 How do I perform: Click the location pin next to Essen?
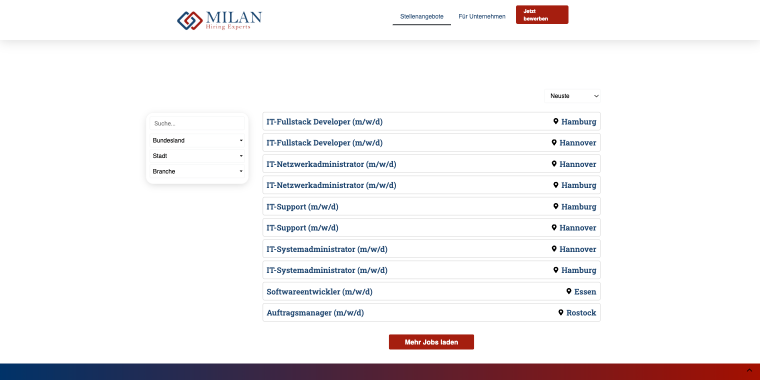[569, 291]
